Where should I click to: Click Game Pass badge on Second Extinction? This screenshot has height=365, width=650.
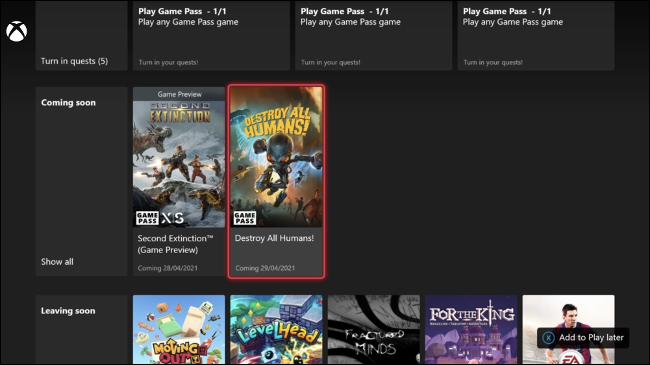coord(147,218)
